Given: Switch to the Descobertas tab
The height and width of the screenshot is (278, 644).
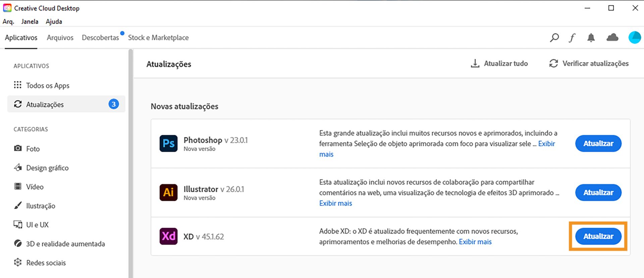Looking at the screenshot, I should coord(100,38).
